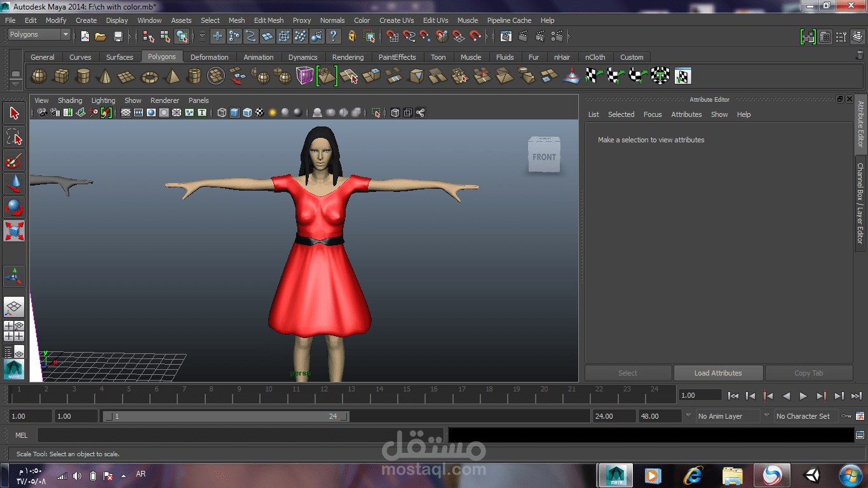Open the Shading viewport panel menu
The width and height of the screenshot is (868, 488).
tap(70, 100)
